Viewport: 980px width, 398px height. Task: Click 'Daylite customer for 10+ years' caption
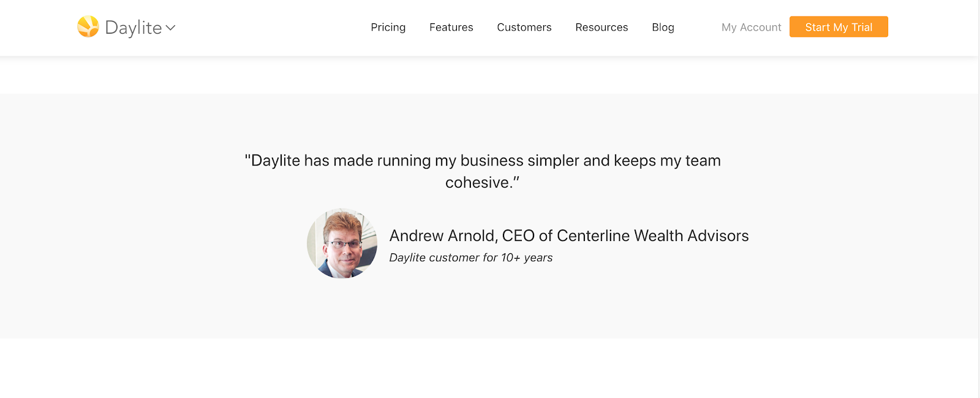[471, 258]
